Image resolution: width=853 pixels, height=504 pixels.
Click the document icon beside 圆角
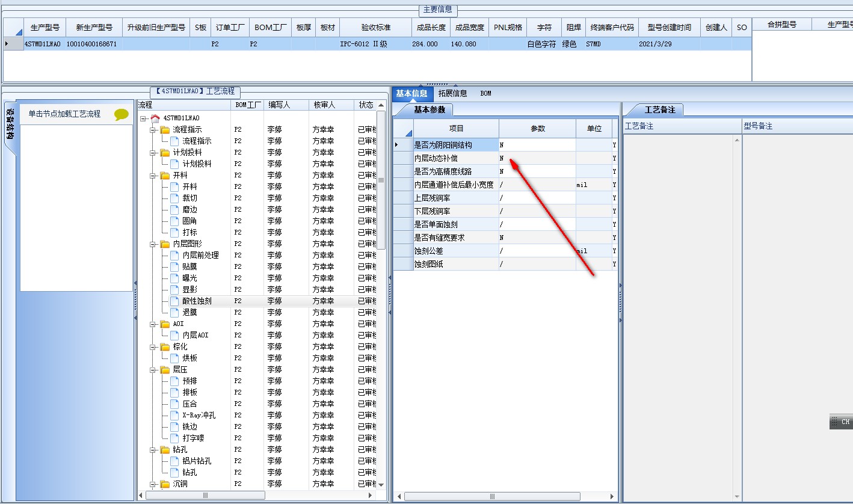point(174,221)
